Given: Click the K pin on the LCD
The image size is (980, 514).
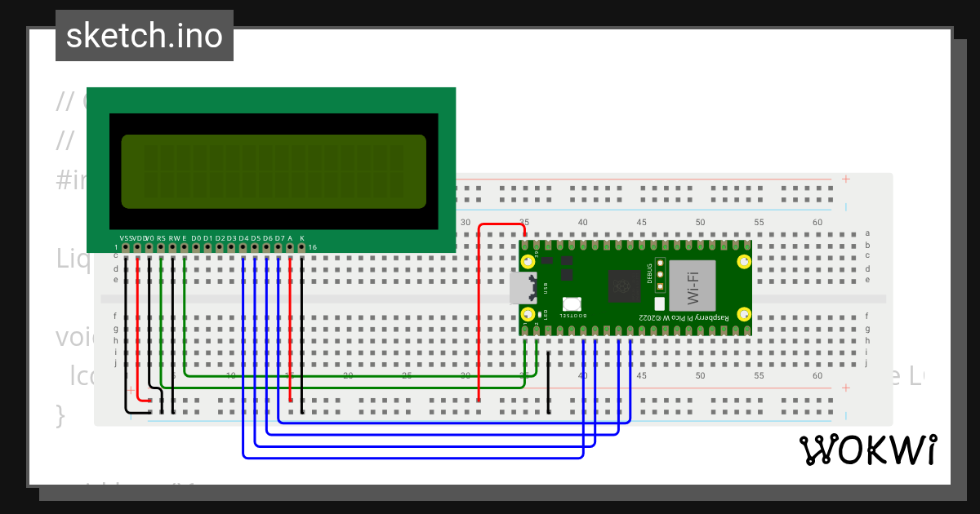Looking at the screenshot, I should click(302, 247).
